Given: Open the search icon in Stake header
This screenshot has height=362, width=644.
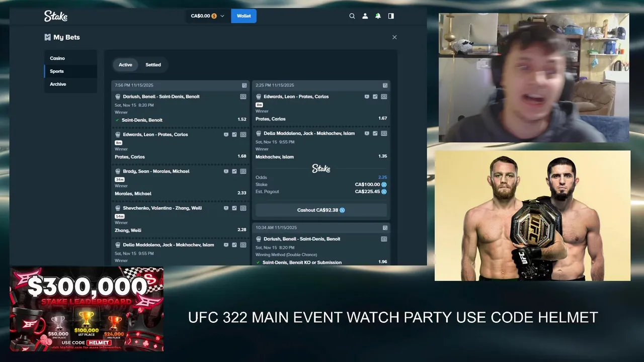Looking at the screenshot, I should 352,16.
